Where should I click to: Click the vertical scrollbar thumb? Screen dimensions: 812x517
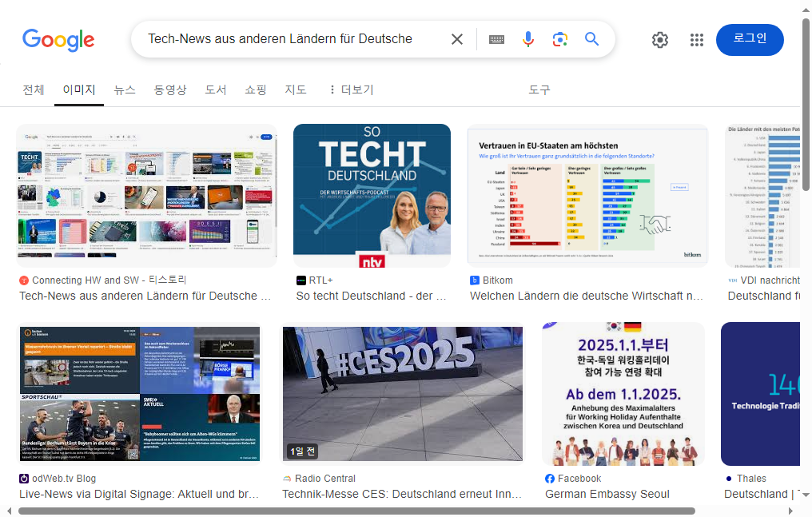pos(806,105)
